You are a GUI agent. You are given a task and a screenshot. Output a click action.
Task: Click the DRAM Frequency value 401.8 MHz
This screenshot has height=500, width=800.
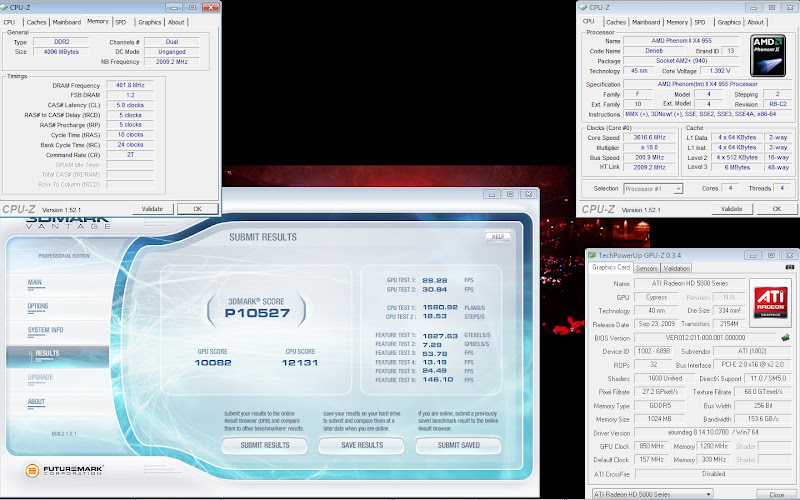(130, 85)
